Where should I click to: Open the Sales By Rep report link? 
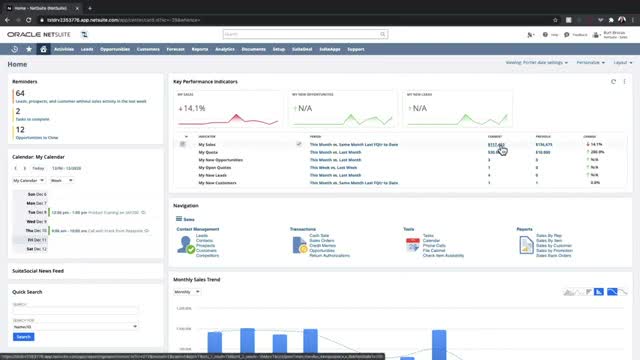click(x=549, y=236)
